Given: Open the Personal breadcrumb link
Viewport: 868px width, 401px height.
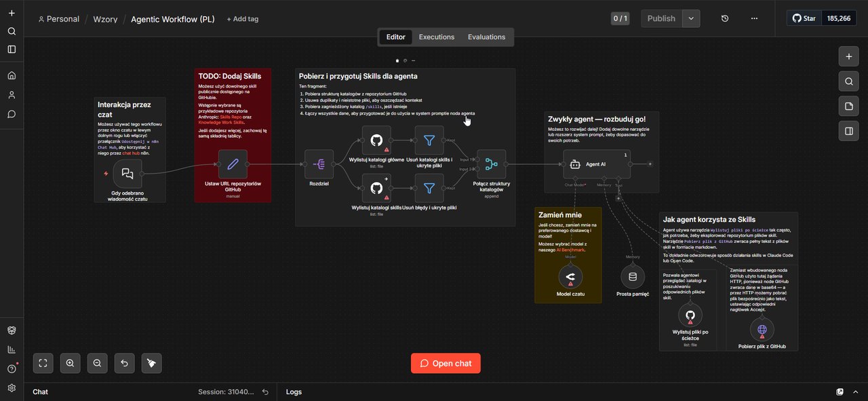Looking at the screenshot, I should point(59,19).
